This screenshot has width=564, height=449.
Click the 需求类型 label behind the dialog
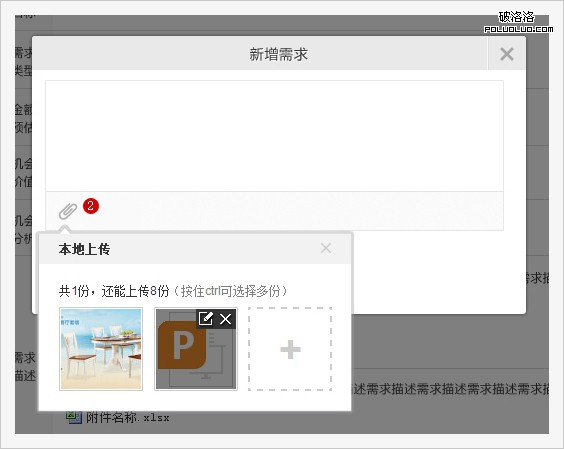24,62
